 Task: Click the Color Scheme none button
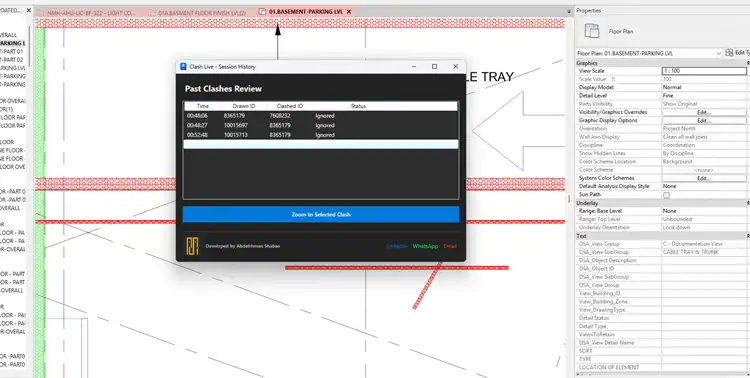point(704,170)
